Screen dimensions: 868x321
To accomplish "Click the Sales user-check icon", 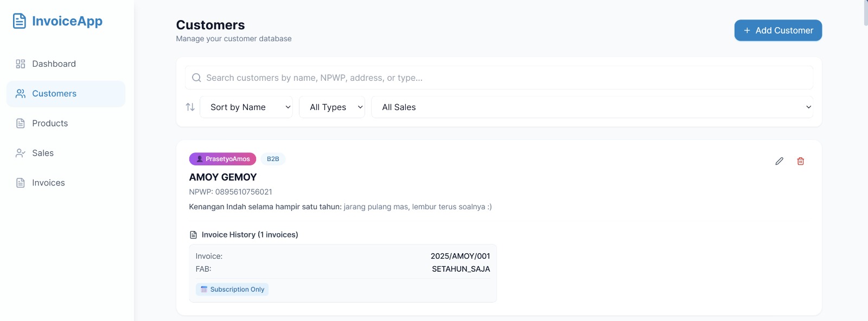I will click(x=21, y=153).
